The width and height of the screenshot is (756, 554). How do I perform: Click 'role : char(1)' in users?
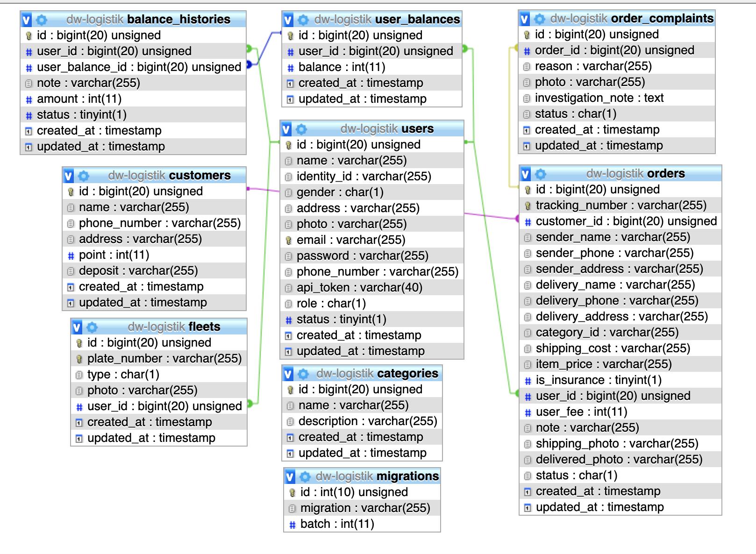pyautogui.click(x=331, y=304)
